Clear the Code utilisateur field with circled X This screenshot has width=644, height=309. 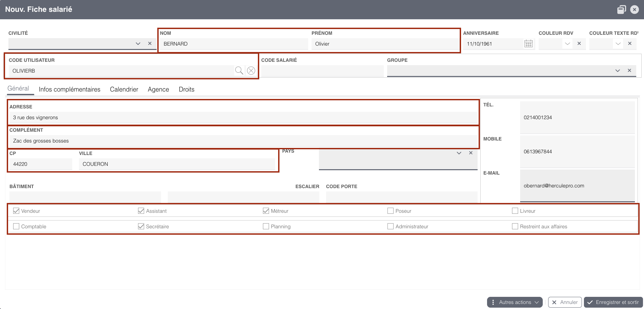pyautogui.click(x=251, y=71)
